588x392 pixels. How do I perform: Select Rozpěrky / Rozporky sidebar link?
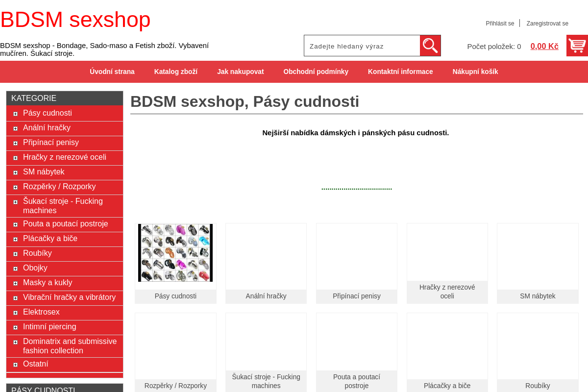59,187
